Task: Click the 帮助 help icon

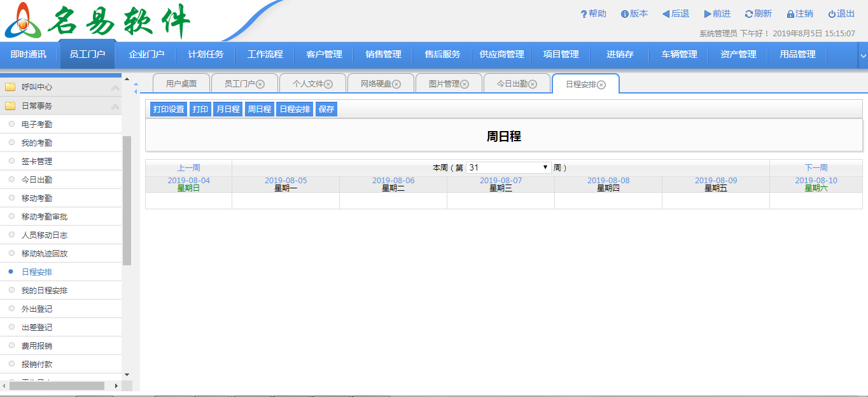Action: tap(585, 13)
